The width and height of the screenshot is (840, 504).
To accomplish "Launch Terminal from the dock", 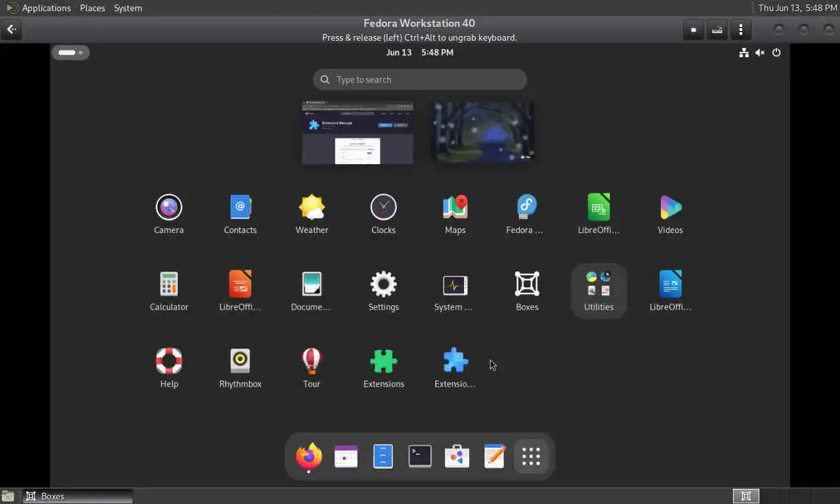I will point(420,456).
